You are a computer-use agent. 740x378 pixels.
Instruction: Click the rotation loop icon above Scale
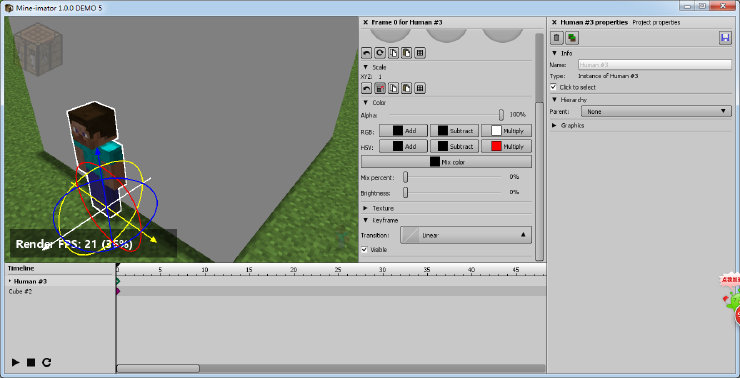pos(380,53)
